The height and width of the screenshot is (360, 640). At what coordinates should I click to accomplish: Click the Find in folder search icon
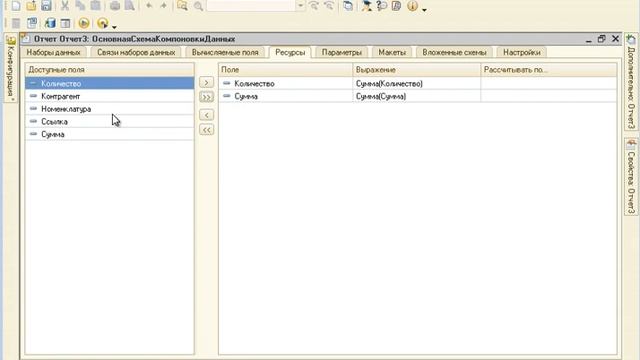click(x=182, y=6)
